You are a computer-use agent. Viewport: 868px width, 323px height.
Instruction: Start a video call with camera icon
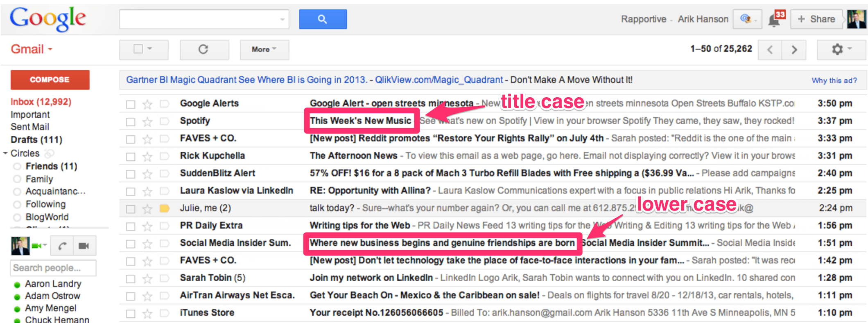pos(84,246)
